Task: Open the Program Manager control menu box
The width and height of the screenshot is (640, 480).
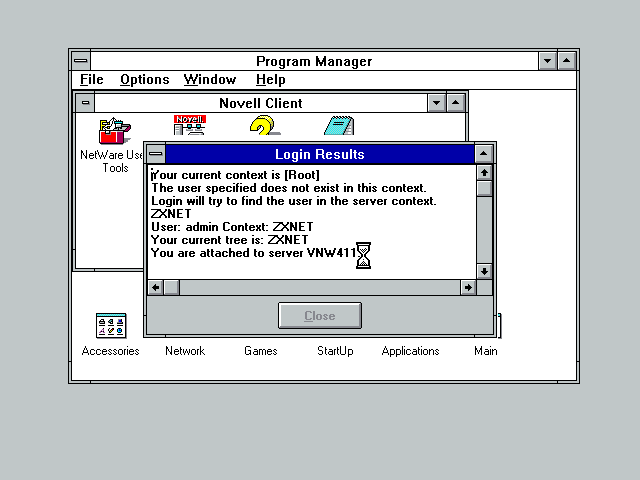Action: coord(81,61)
